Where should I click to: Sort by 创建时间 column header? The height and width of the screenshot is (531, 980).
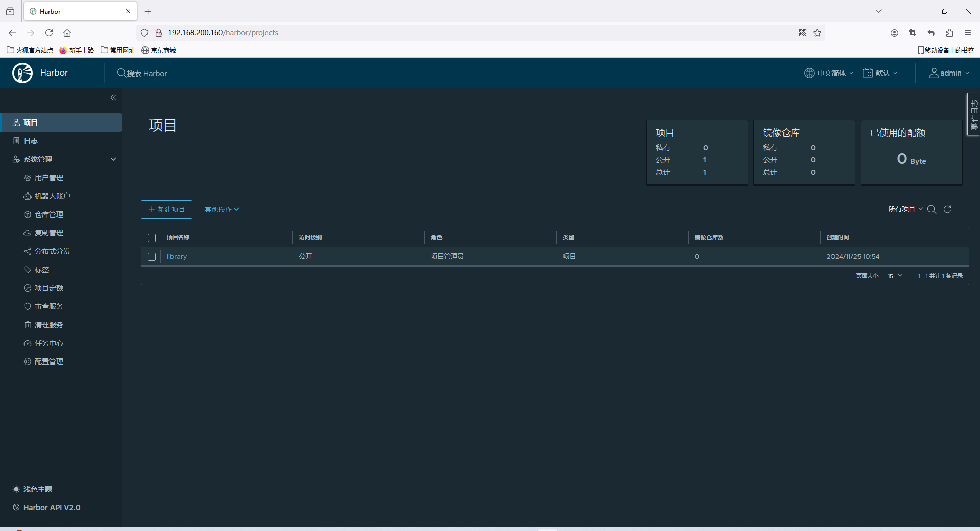click(x=838, y=238)
